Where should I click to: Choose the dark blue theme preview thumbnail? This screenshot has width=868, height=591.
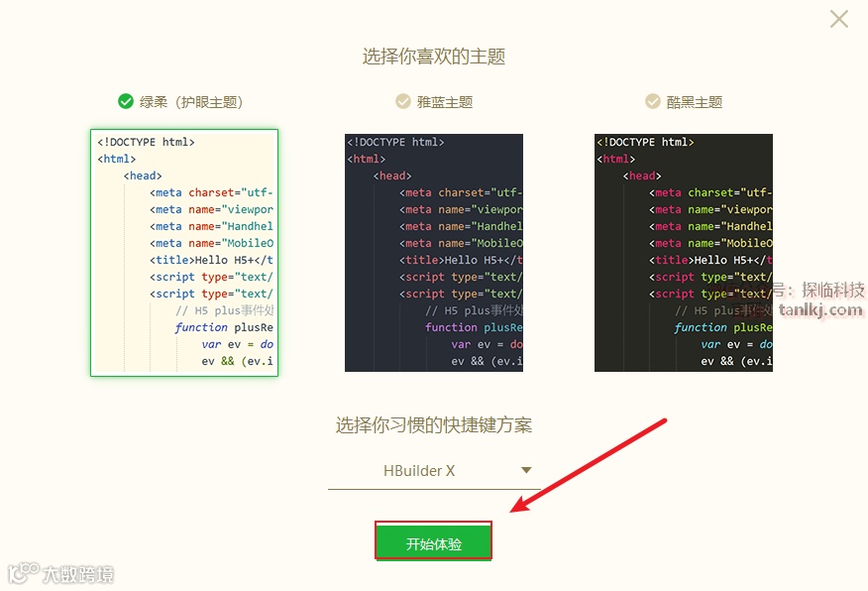coord(434,253)
